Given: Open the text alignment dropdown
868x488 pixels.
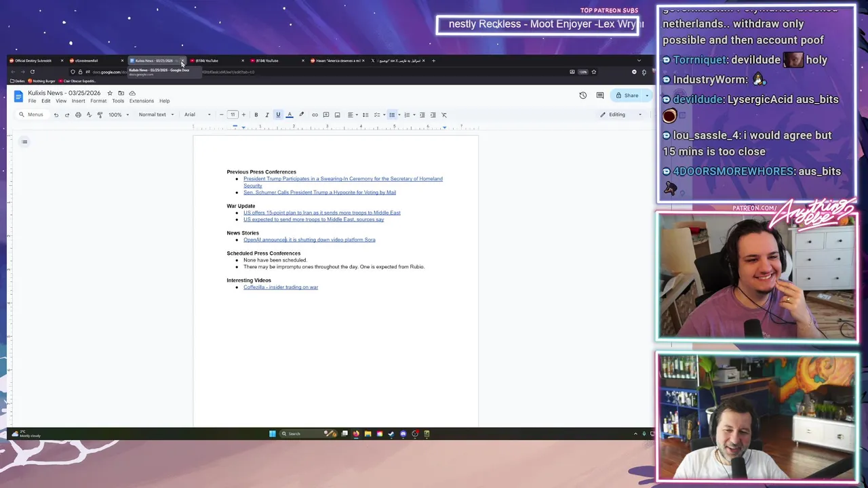Looking at the screenshot, I should pyautogui.click(x=352, y=115).
